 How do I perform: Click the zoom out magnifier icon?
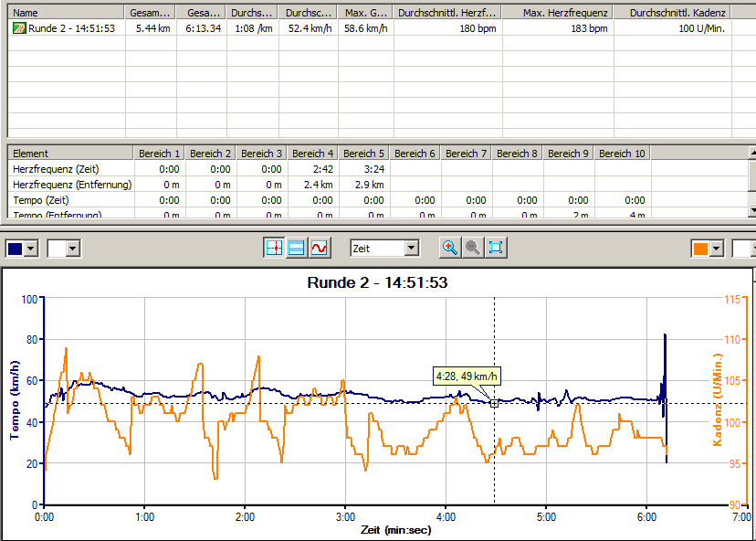[473, 248]
